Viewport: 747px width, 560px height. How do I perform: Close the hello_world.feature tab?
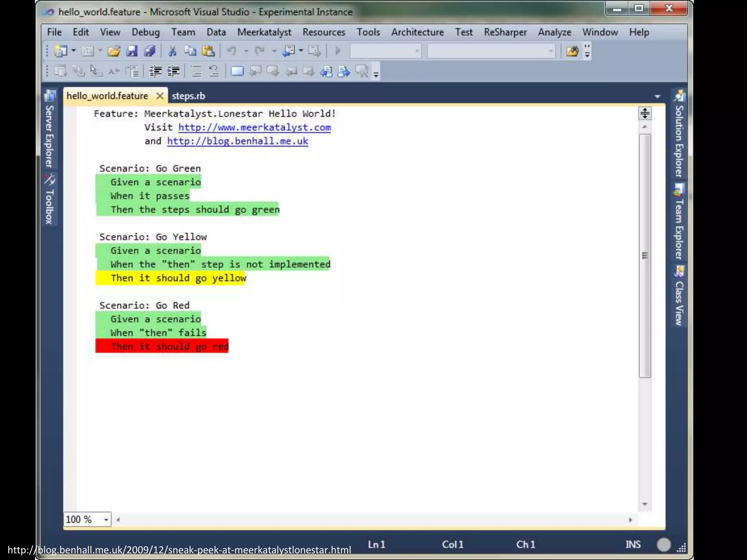(x=160, y=96)
